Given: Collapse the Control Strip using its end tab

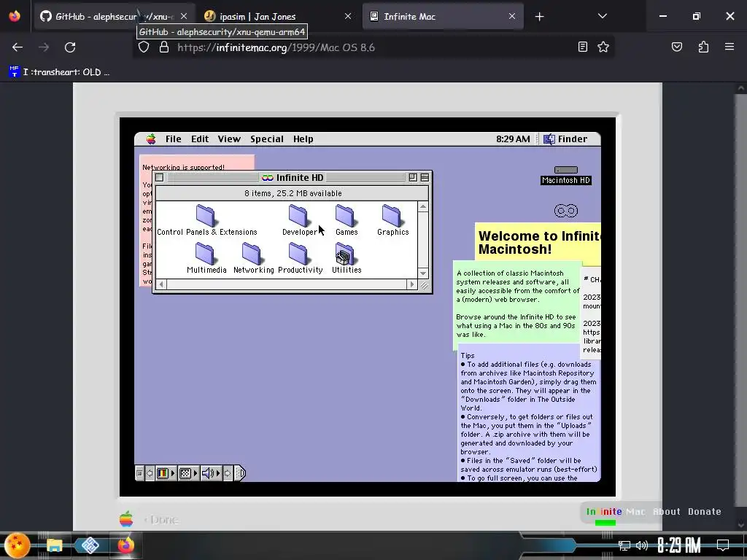Looking at the screenshot, I should pos(239,473).
